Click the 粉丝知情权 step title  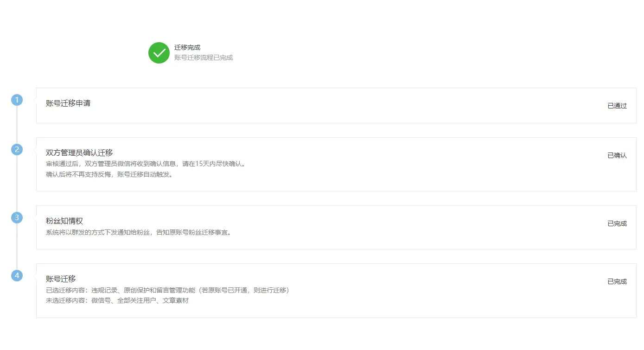[x=64, y=221]
